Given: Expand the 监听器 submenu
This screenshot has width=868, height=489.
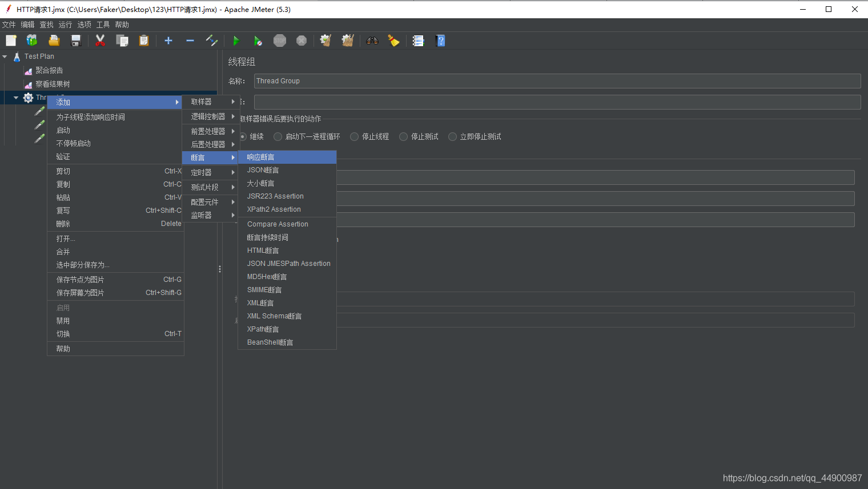Looking at the screenshot, I should (210, 215).
